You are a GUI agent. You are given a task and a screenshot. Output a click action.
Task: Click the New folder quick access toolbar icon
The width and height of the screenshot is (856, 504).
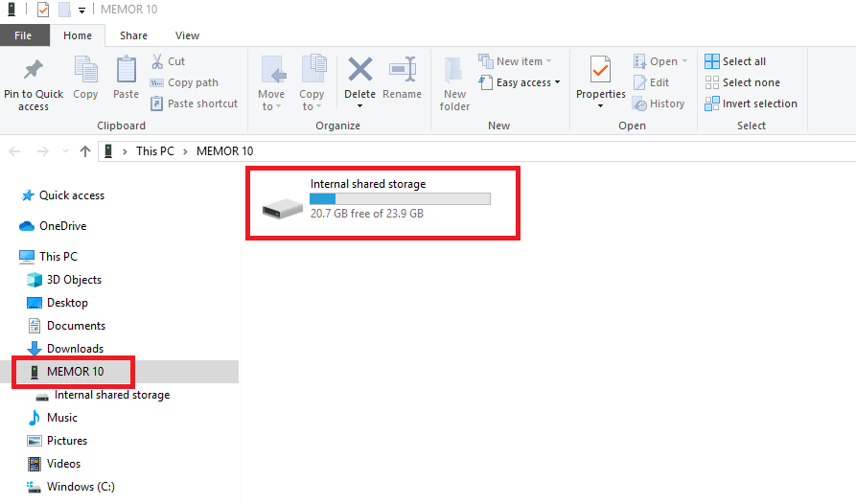click(65, 10)
